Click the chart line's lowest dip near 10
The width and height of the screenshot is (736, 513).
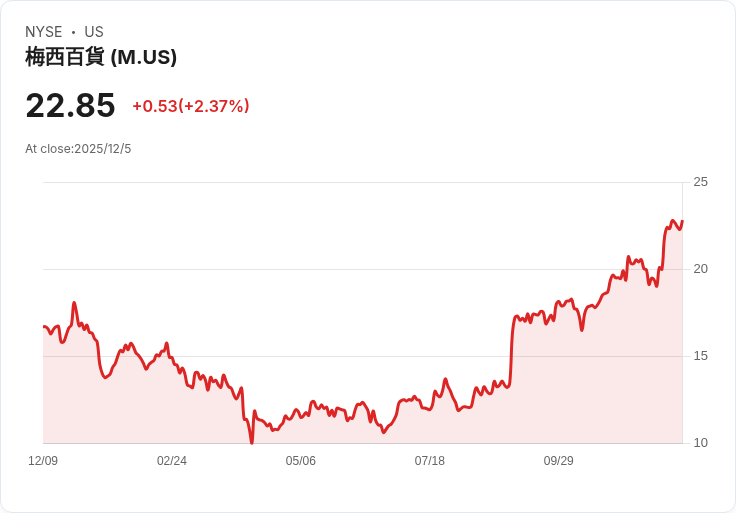(251, 441)
